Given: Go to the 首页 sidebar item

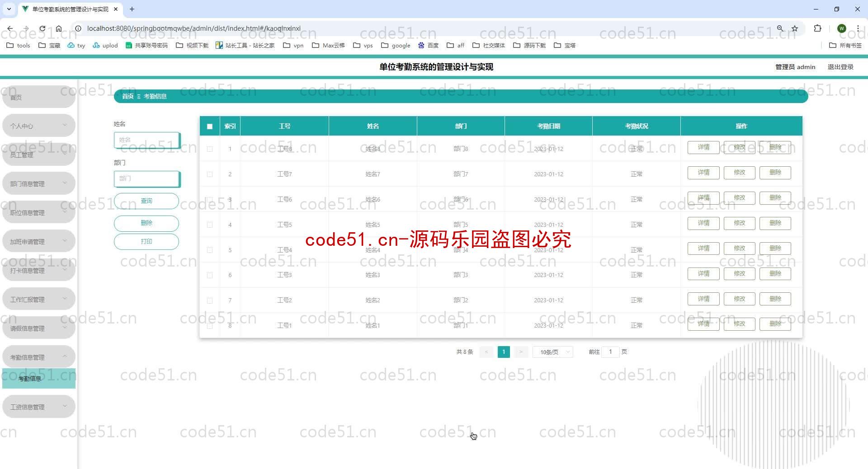Looking at the screenshot, I should 39,97.
